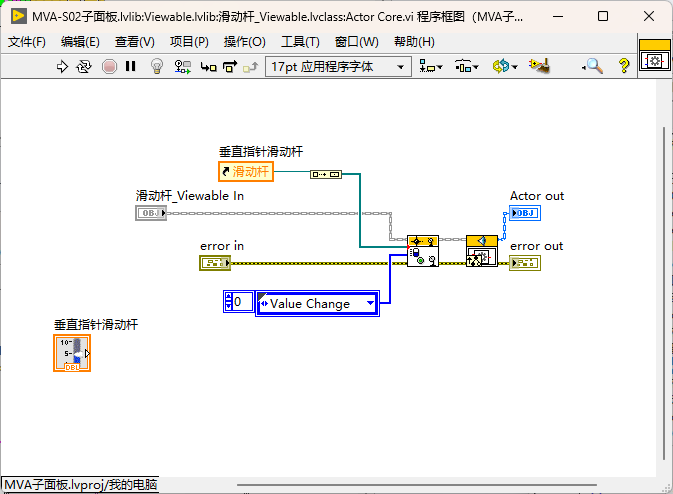Select the error out terminal

tap(525, 263)
